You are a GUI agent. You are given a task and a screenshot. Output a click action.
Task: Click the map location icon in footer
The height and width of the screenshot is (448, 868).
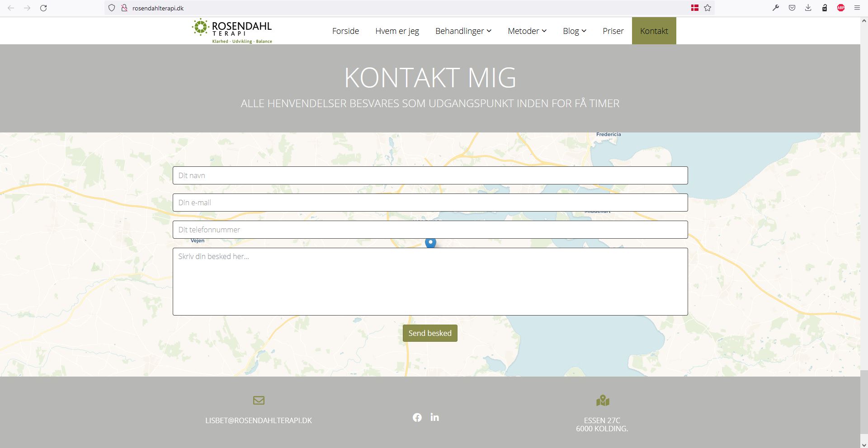click(603, 401)
